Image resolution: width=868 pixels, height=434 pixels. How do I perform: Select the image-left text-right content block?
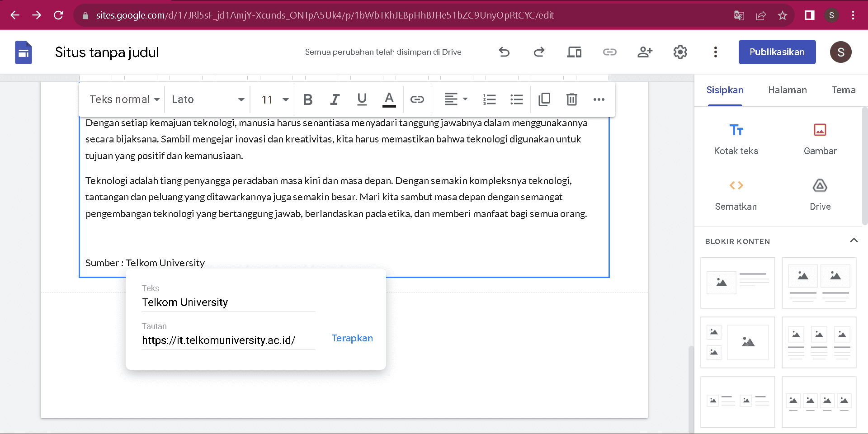[737, 283]
